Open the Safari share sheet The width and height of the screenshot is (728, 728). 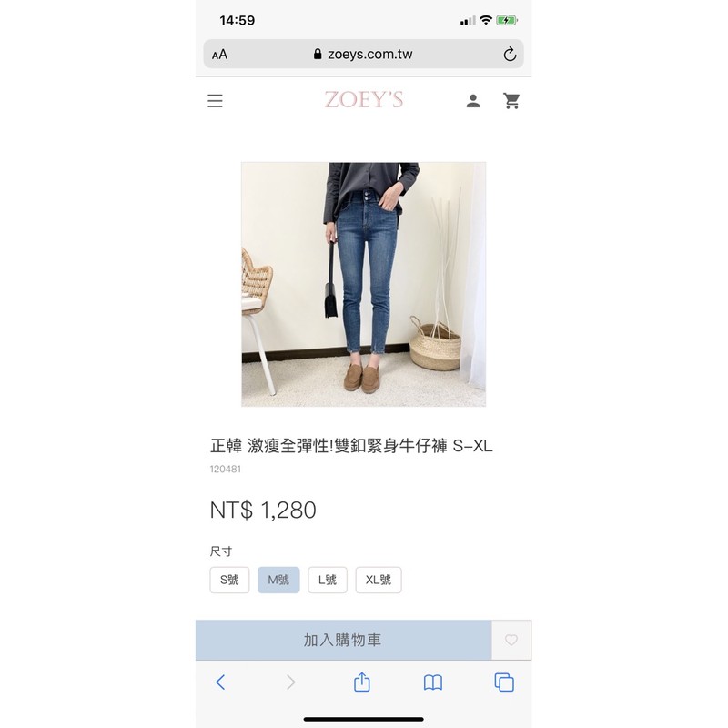tap(361, 682)
